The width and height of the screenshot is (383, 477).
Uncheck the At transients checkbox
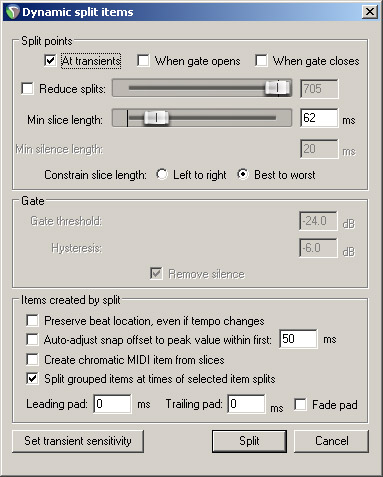click(50, 61)
